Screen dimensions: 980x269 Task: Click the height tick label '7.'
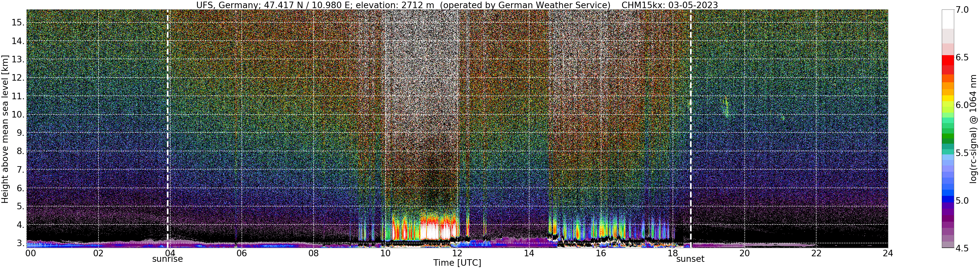[x=20, y=170]
